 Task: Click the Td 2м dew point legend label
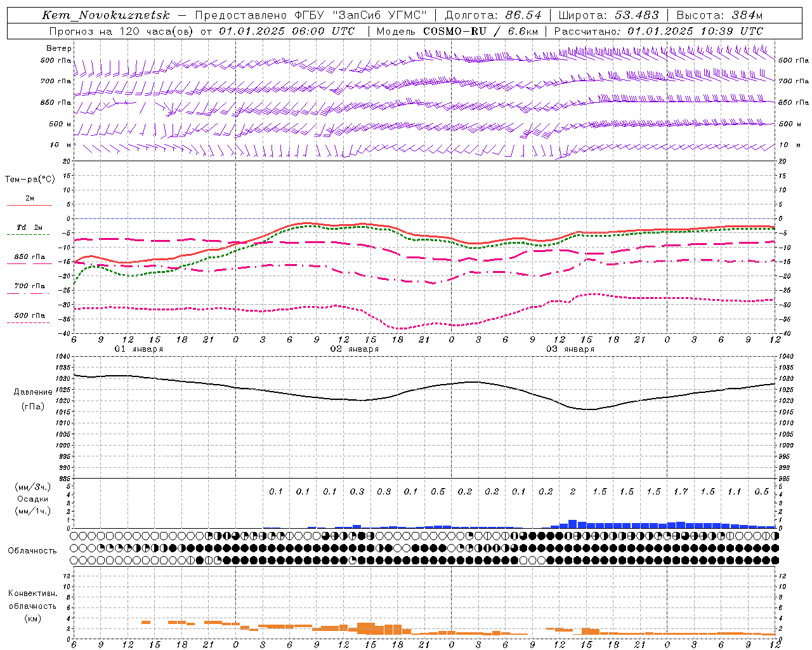[29, 227]
